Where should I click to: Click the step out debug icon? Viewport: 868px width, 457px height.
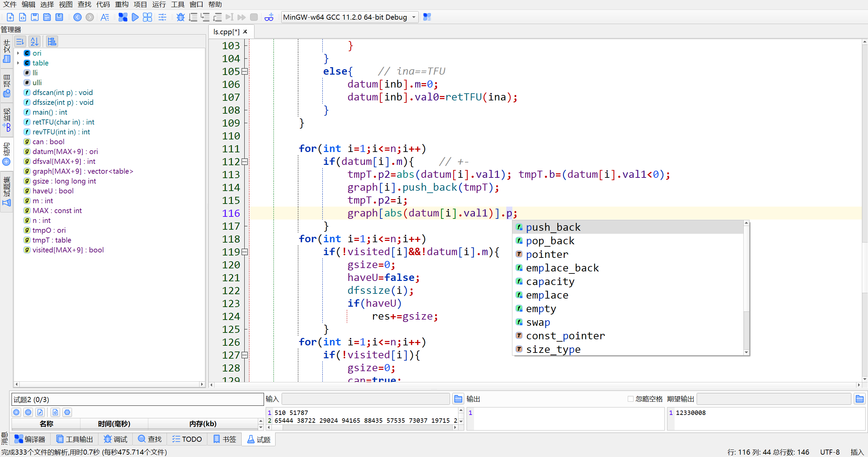pos(217,17)
